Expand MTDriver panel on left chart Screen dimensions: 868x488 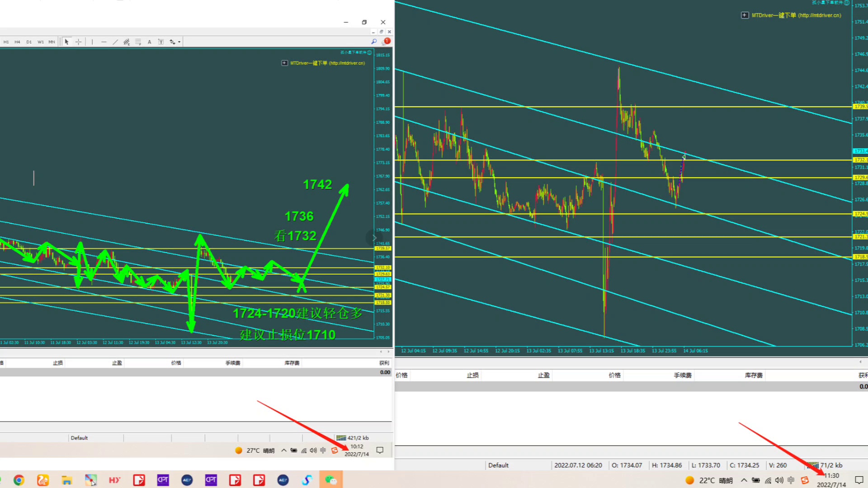pos(284,63)
